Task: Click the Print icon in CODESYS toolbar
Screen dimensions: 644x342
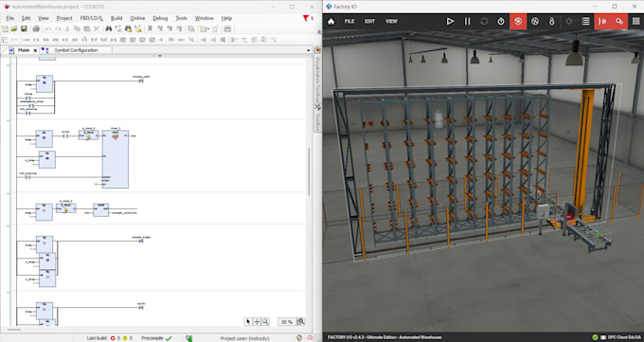Action: (36, 28)
